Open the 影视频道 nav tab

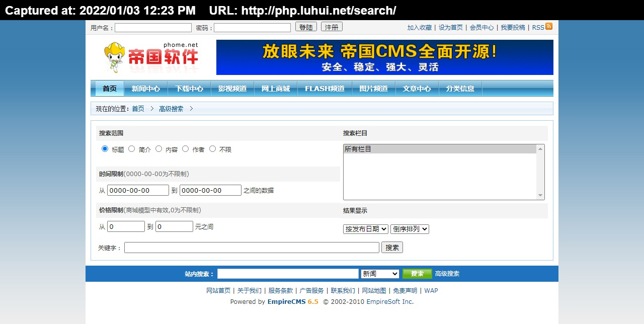point(232,89)
